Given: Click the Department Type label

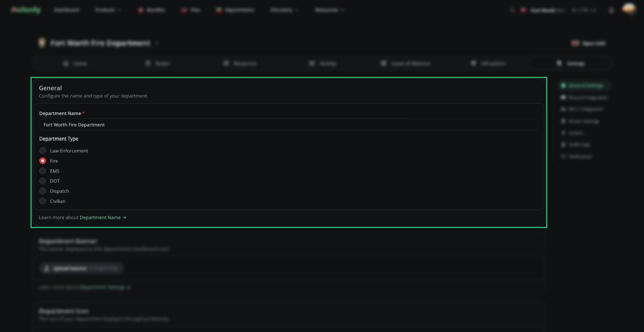Looking at the screenshot, I should 59,139.
